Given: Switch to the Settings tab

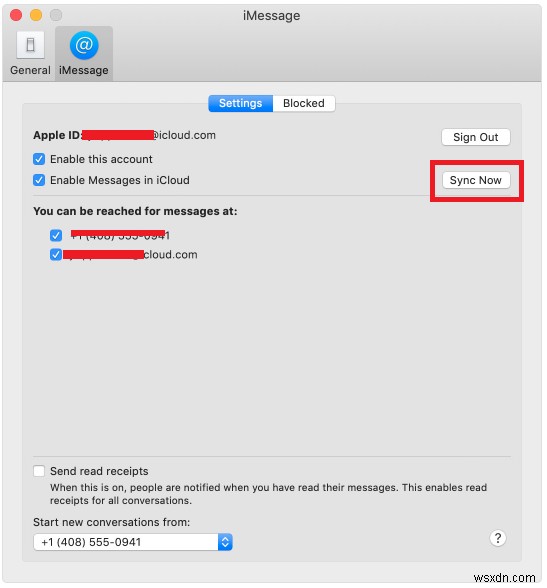Looking at the screenshot, I should tap(240, 103).
